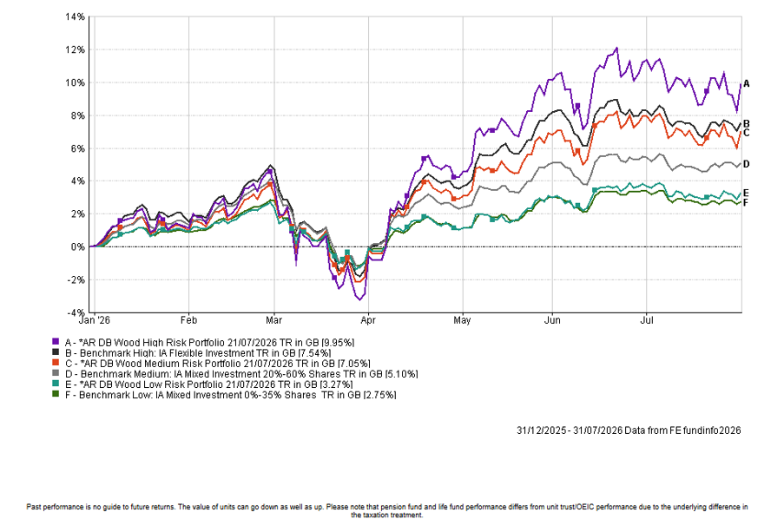Click the 4% y-axis label
Screen dimensions: 784x532
pyautogui.click(x=77, y=181)
